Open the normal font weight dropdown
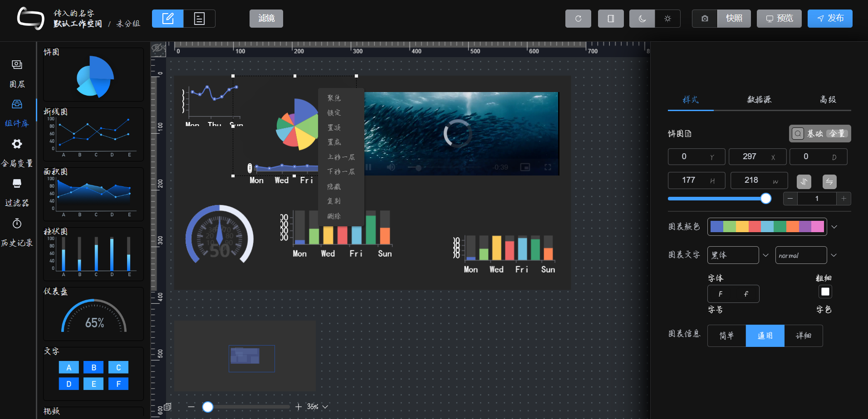The image size is (868, 419). [801, 255]
